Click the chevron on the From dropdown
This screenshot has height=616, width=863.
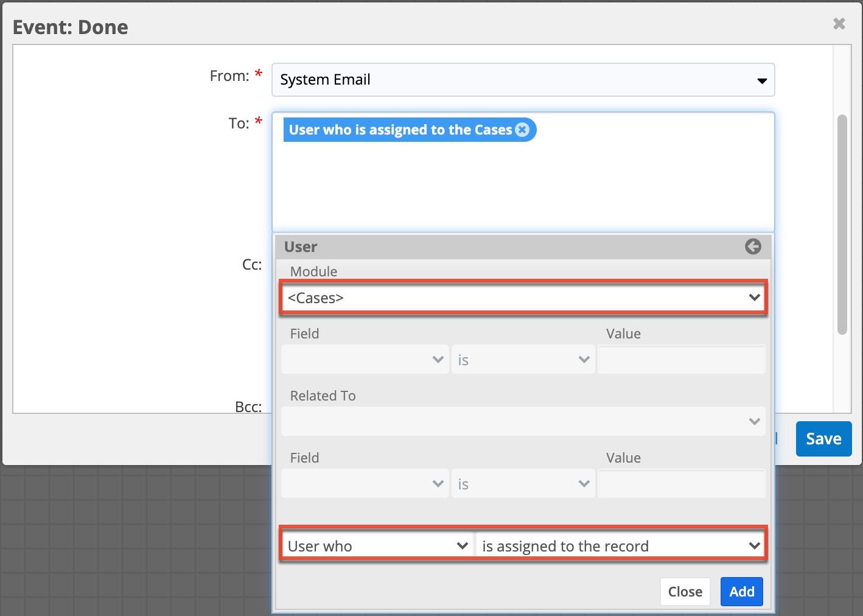pyautogui.click(x=763, y=80)
